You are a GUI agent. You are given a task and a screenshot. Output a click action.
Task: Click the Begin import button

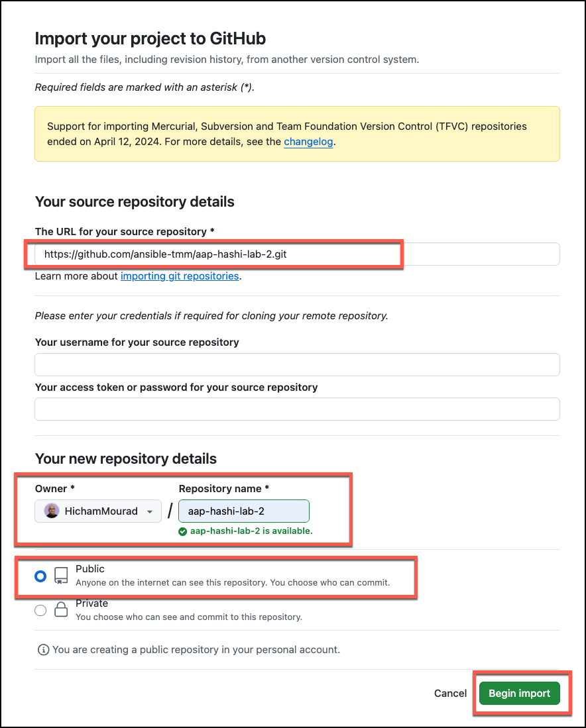tap(520, 693)
